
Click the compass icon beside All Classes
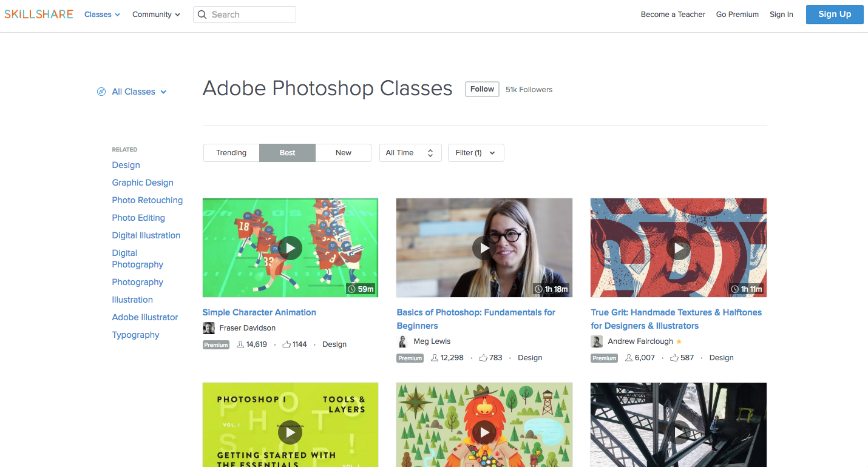point(101,92)
